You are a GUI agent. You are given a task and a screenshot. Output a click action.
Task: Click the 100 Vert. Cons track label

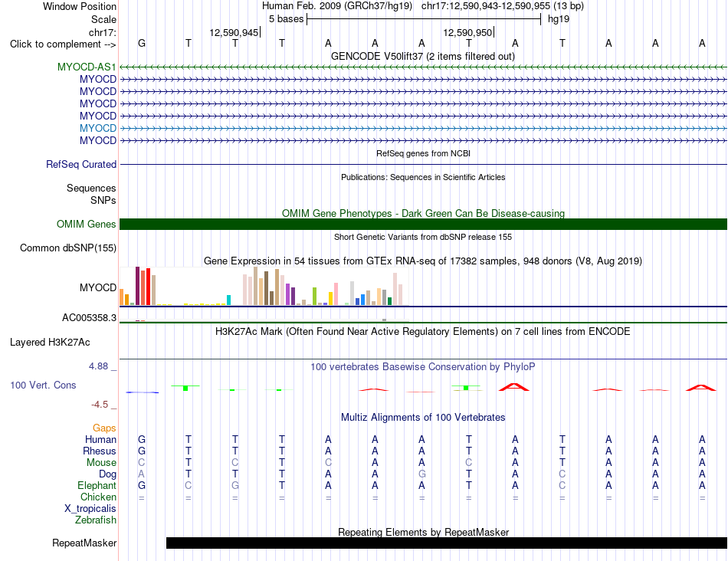click(43, 385)
